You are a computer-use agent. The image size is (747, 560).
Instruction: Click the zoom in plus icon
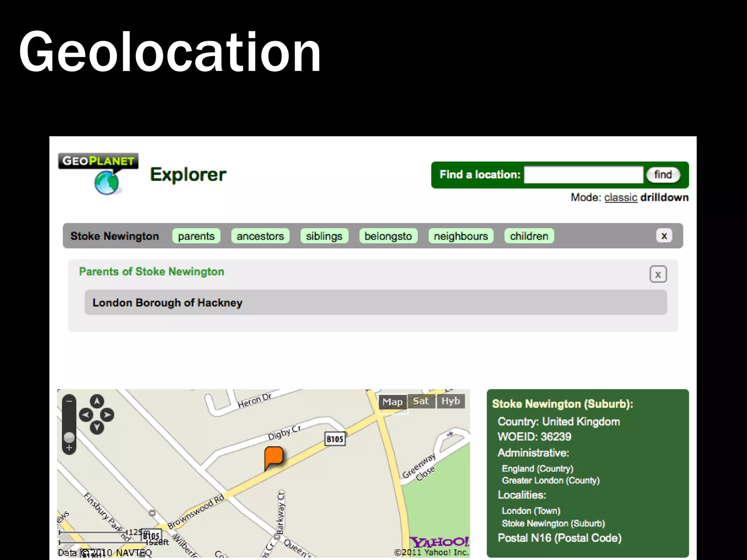click(x=69, y=448)
